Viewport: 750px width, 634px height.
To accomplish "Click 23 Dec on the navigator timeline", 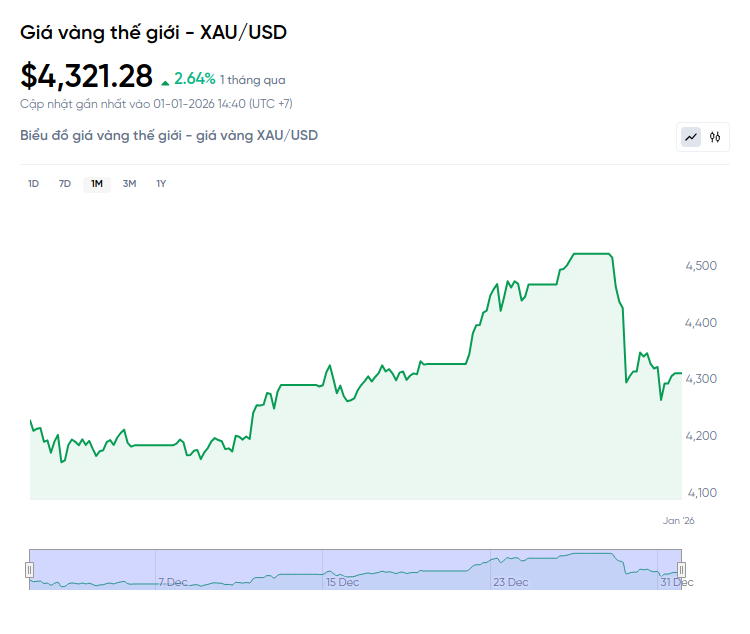I will [511, 581].
